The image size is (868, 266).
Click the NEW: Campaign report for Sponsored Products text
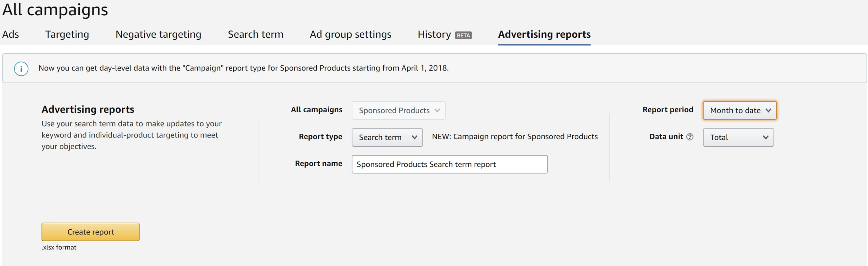514,136
